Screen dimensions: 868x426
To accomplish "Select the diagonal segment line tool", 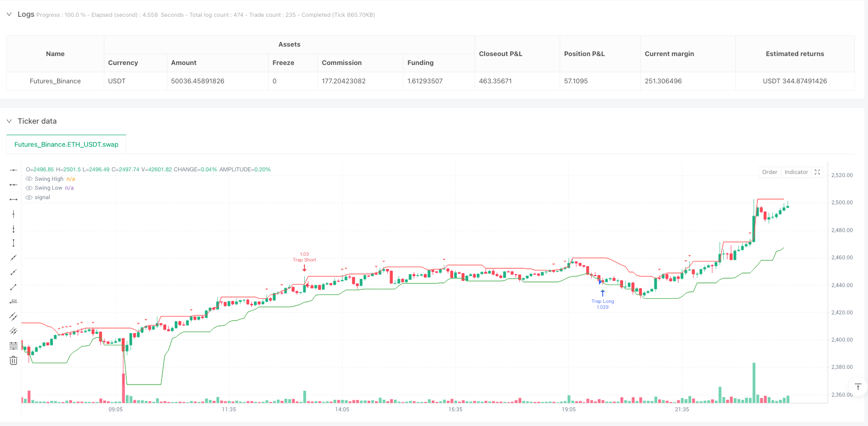I will click(x=14, y=287).
